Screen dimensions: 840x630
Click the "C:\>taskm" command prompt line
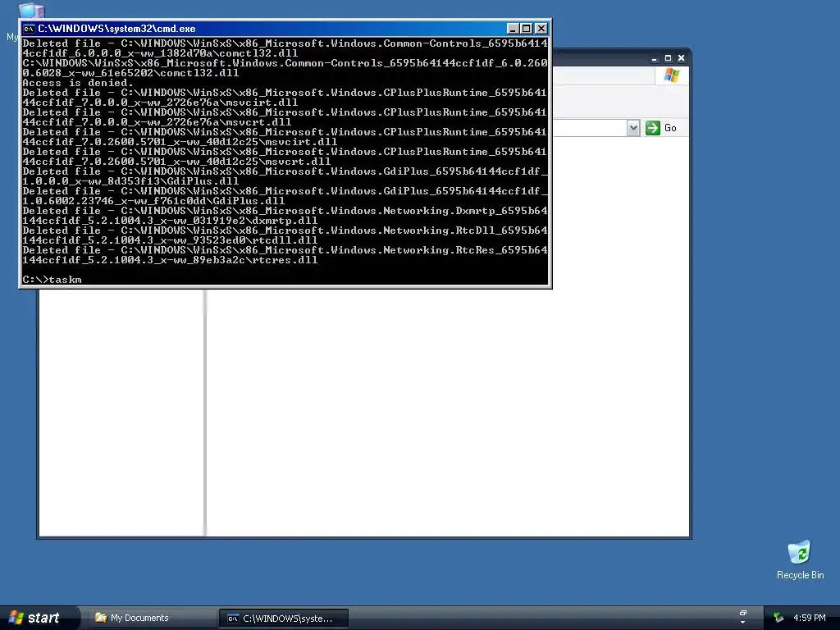tap(52, 280)
